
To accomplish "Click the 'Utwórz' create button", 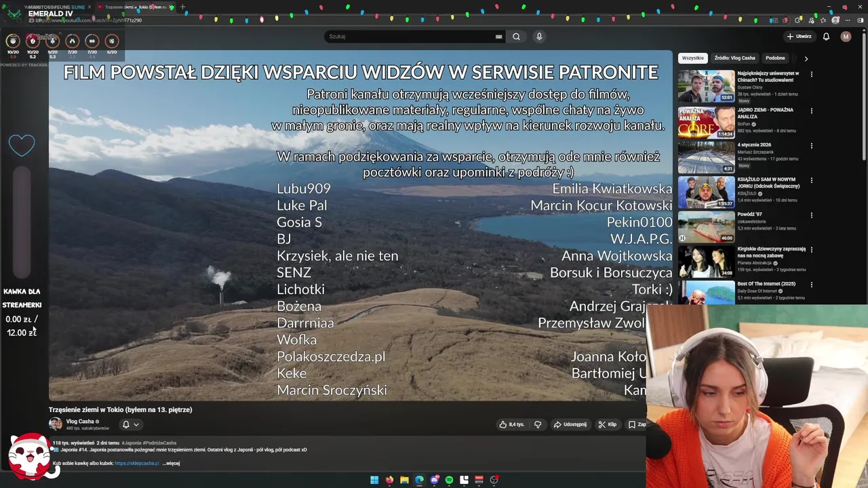I will (x=799, y=37).
